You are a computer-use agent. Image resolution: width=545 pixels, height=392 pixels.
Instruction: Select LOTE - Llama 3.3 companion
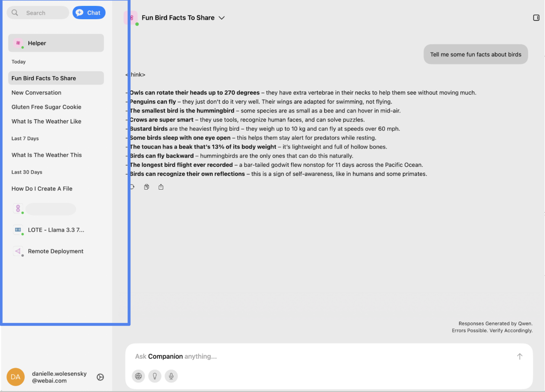pyautogui.click(x=56, y=230)
